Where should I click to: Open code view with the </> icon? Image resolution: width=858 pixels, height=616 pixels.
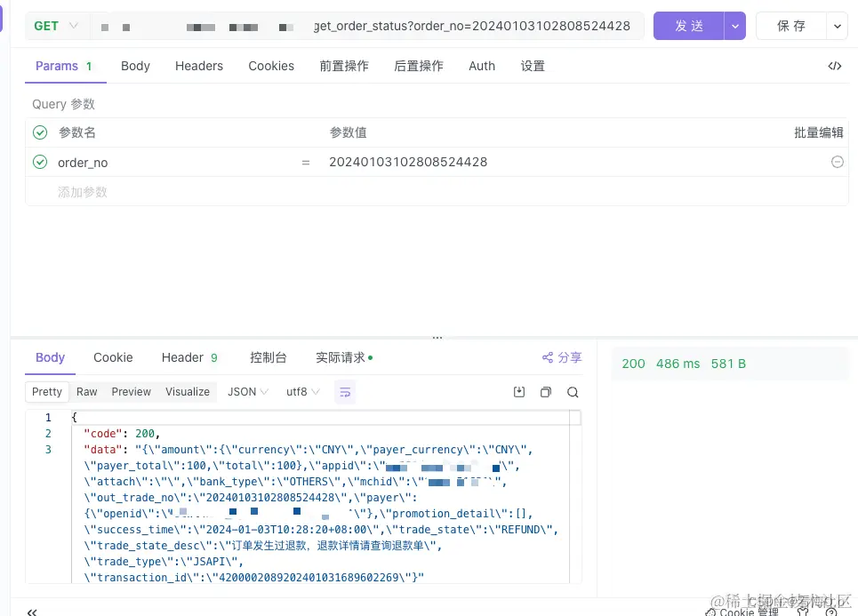[834, 65]
